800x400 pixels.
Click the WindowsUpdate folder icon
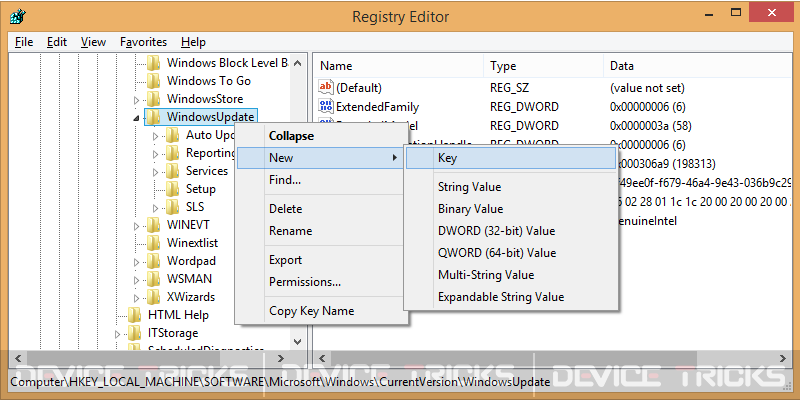point(153,117)
